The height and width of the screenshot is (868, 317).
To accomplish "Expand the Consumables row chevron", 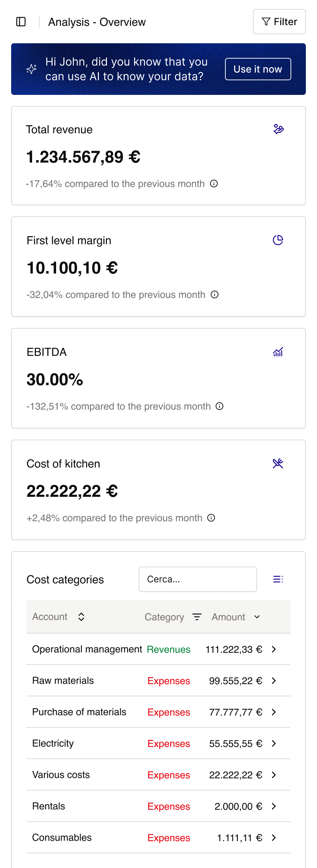I will 274,838.
